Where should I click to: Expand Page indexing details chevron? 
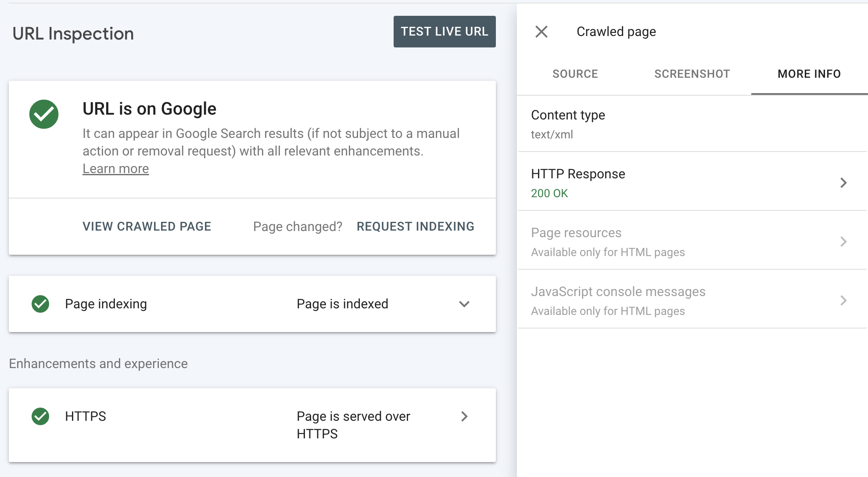pos(464,304)
